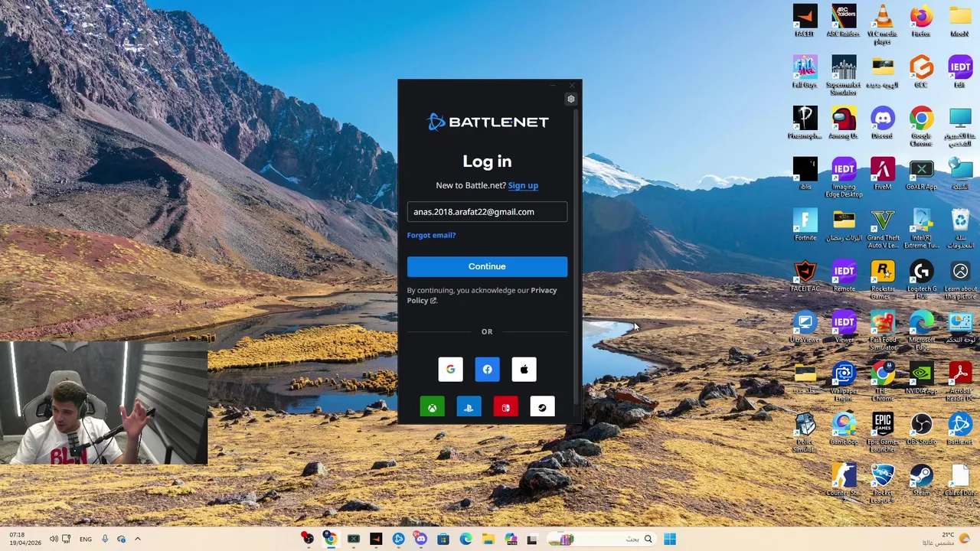Image resolution: width=980 pixels, height=551 pixels.
Task: Select the UltraViewer desktop shortcut
Action: [x=805, y=327]
